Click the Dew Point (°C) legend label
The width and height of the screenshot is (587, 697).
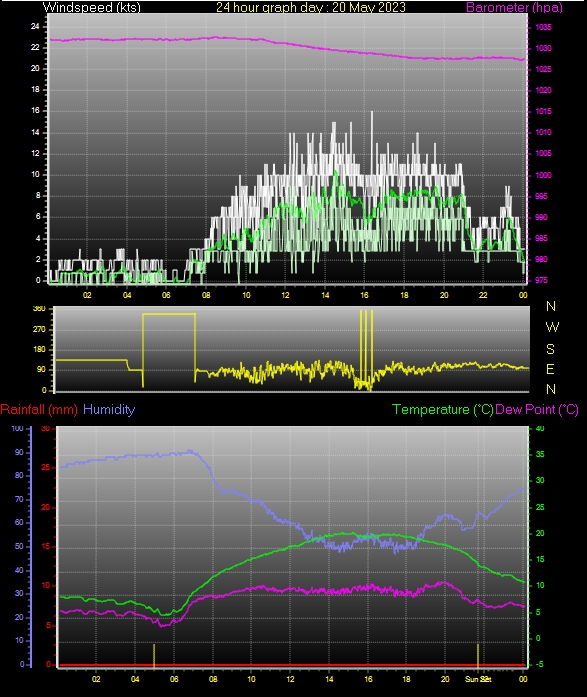pos(537,409)
